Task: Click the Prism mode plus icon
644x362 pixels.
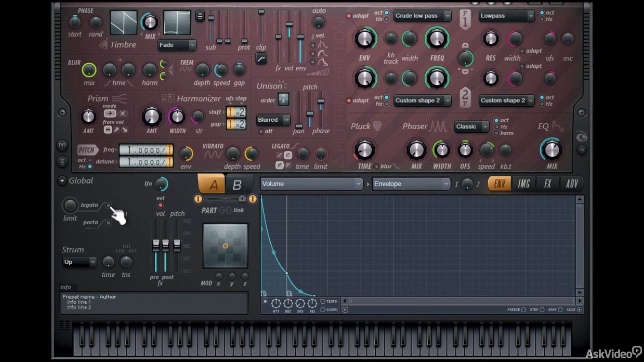Action: click(x=110, y=113)
